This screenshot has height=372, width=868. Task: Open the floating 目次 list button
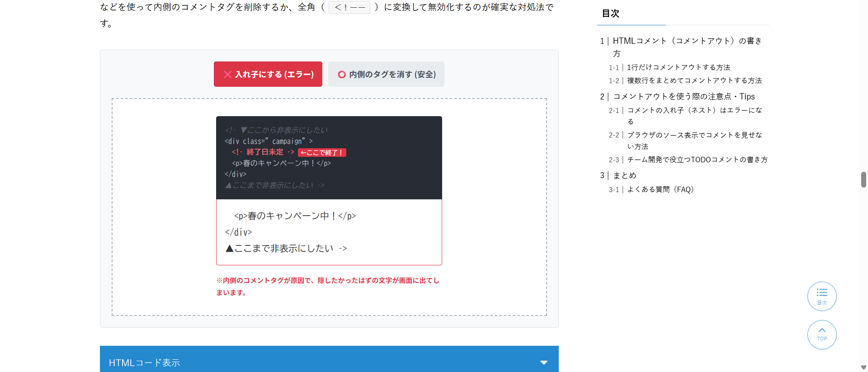tap(822, 297)
